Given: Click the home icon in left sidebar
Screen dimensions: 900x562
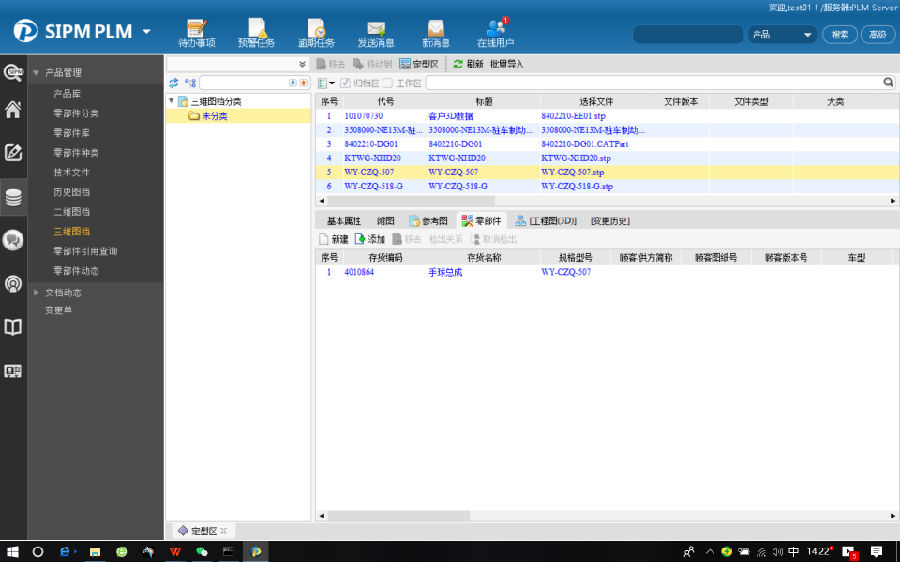Looking at the screenshot, I should coord(13,110).
